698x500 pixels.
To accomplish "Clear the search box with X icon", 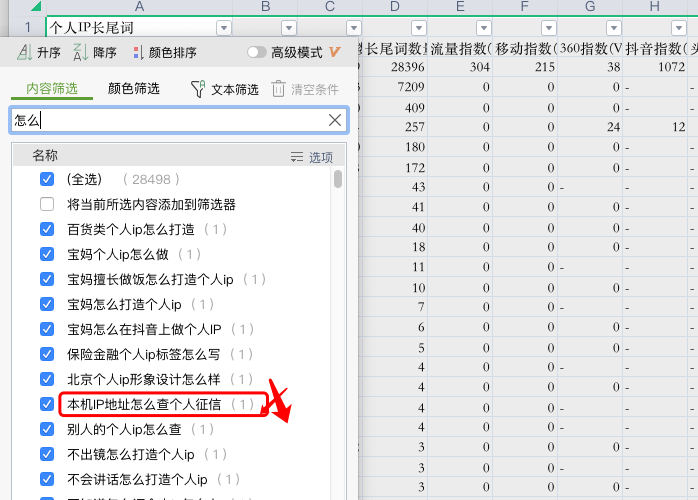I will (x=335, y=120).
